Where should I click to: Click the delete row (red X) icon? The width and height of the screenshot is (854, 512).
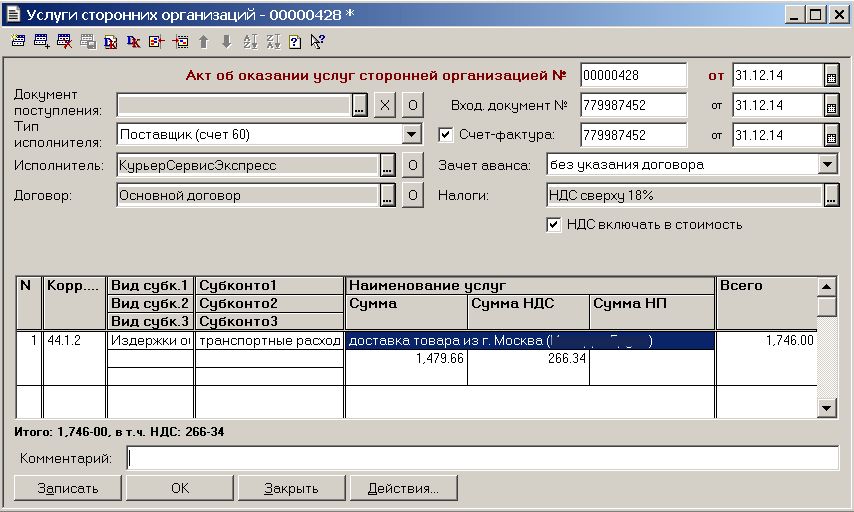[x=64, y=41]
